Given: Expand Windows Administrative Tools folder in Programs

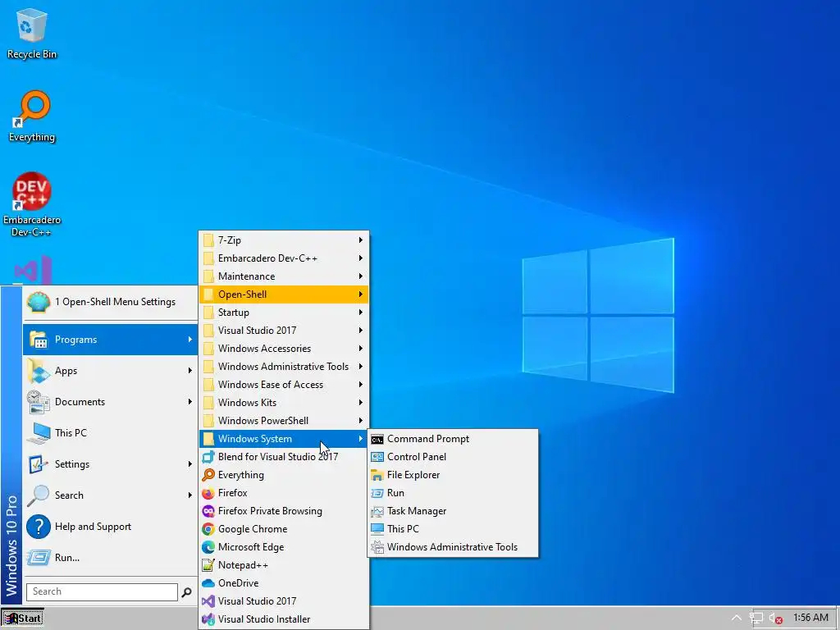Looking at the screenshot, I should [x=284, y=367].
